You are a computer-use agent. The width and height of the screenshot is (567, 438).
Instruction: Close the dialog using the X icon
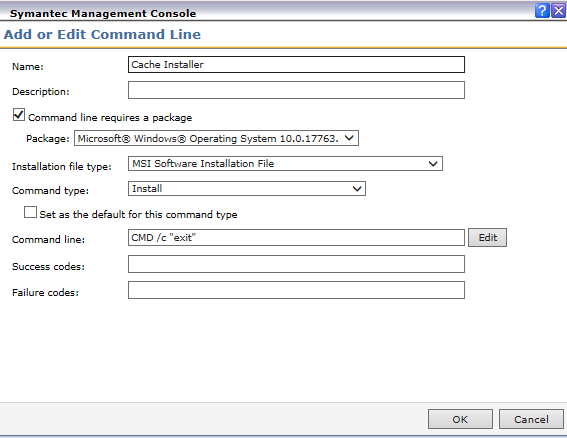[x=559, y=10]
